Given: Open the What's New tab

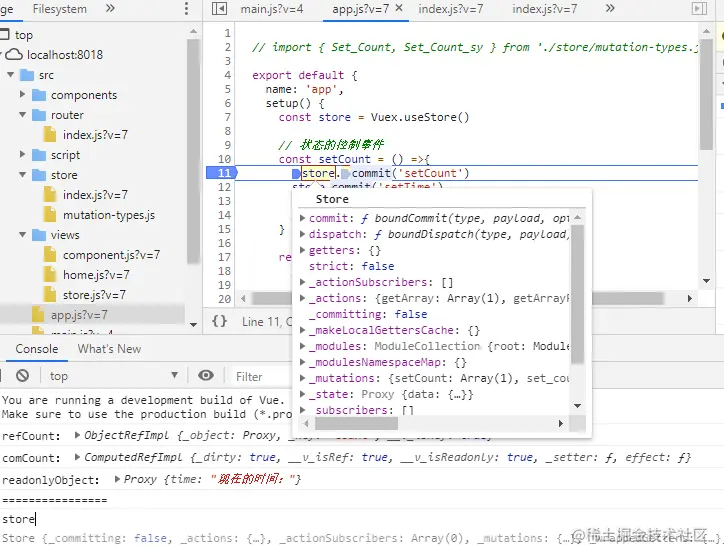Looking at the screenshot, I should pyautogui.click(x=109, y=349).
